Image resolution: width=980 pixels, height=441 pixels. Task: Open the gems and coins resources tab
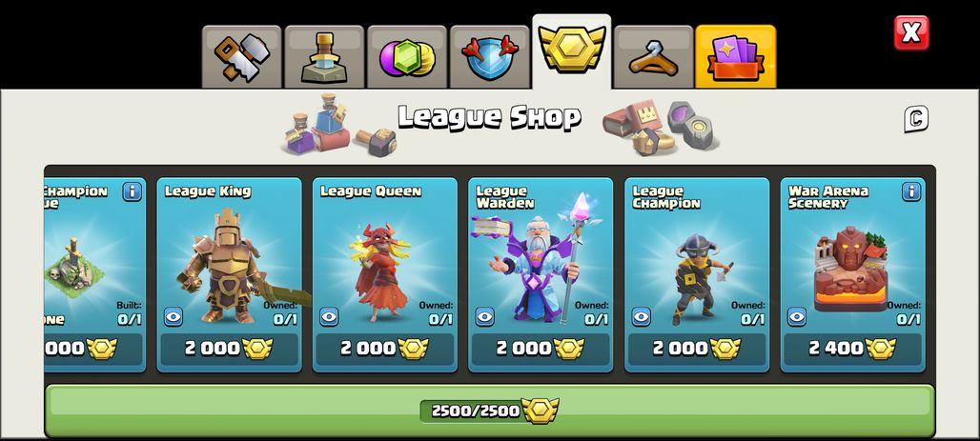tap(407, 57)
